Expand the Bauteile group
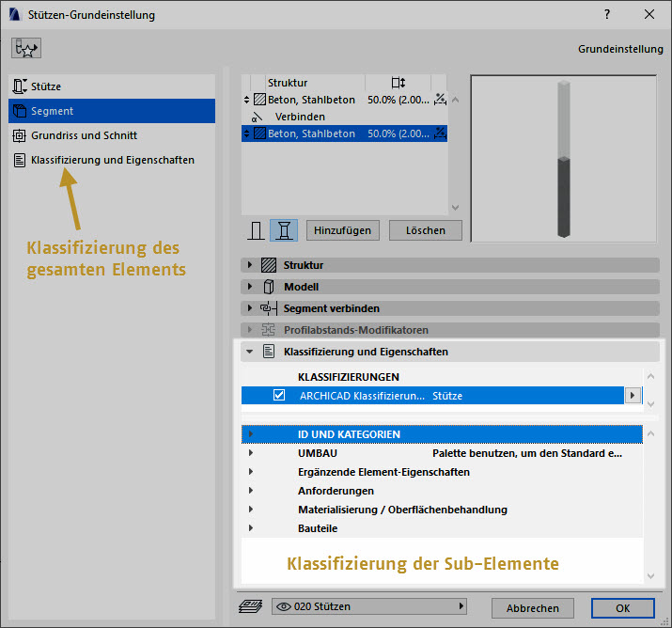Screen dimensions: 672x628 pos(251,528)
